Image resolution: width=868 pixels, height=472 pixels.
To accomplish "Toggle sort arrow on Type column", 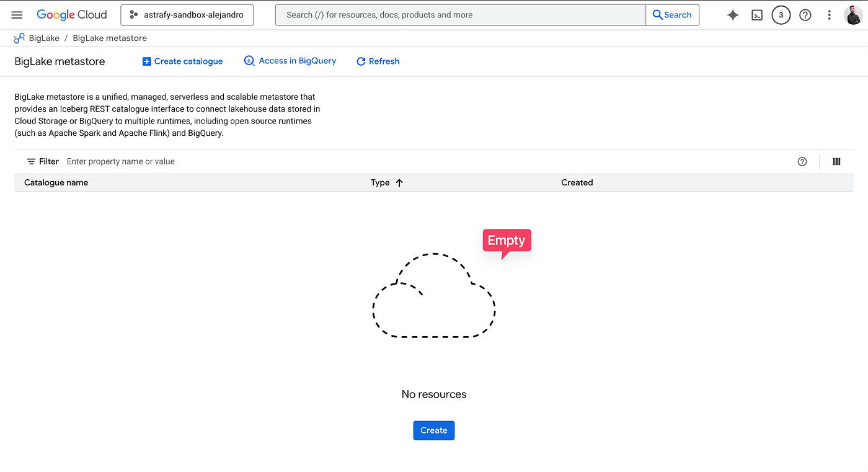I will point(399,182).
